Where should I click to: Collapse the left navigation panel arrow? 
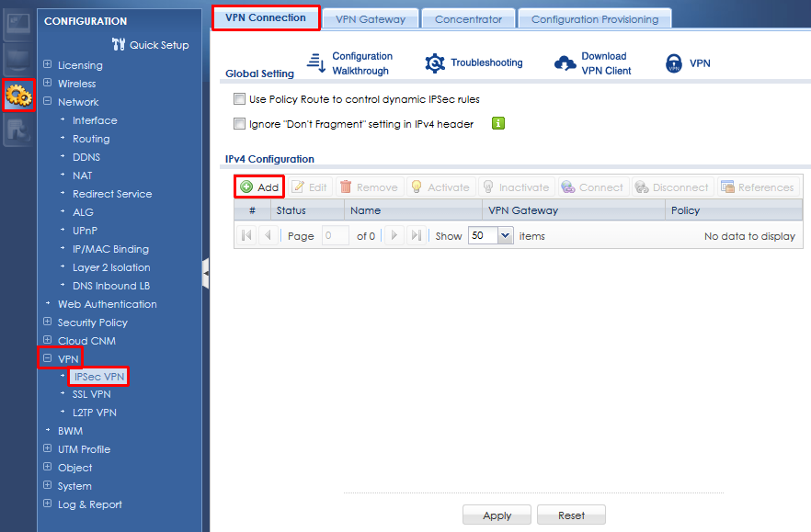click(x=206, y=273)
